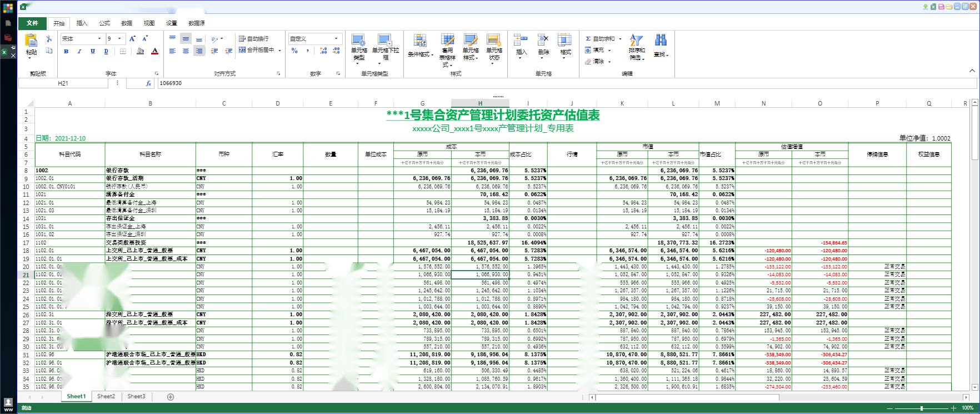Open font dialog launcher in 字体 group
Viewport: 980px width, 414px height.
tap(156, 73)
